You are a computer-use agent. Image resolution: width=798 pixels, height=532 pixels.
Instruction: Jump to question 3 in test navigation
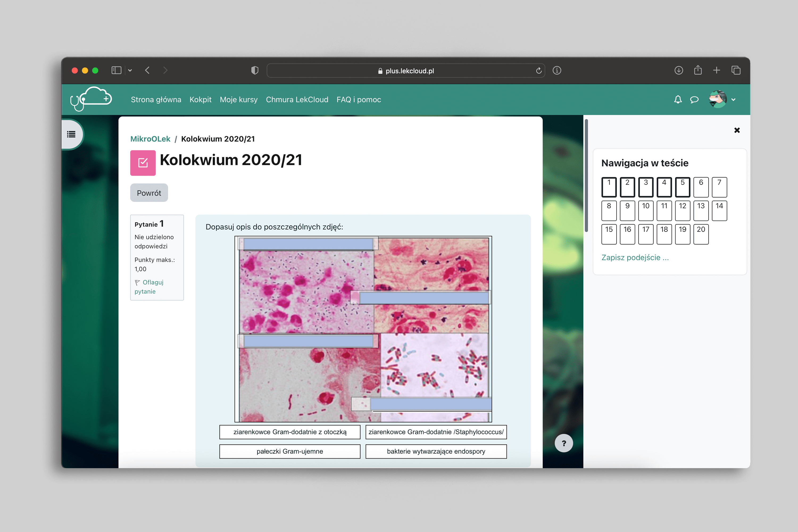coord(646,187)
